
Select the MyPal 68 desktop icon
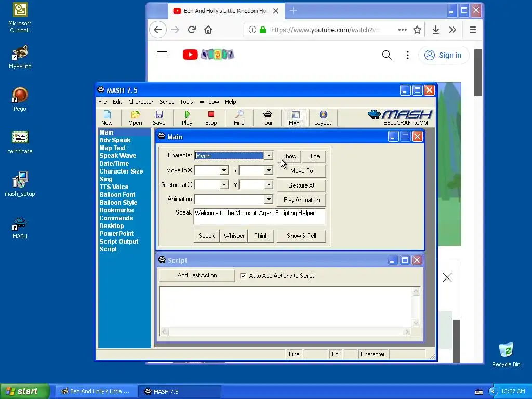(x=20, y=57)
